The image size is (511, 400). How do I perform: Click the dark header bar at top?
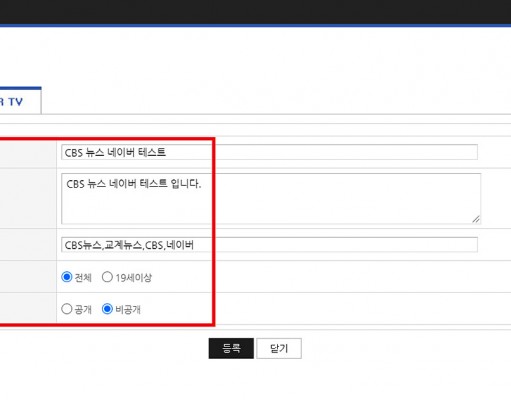pos(255,12)
